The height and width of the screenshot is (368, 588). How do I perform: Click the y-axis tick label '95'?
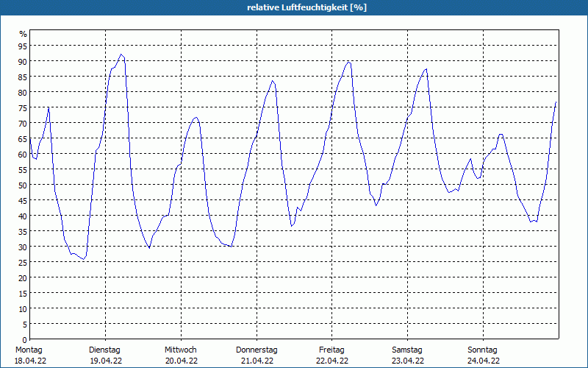[x=23, y=46]
